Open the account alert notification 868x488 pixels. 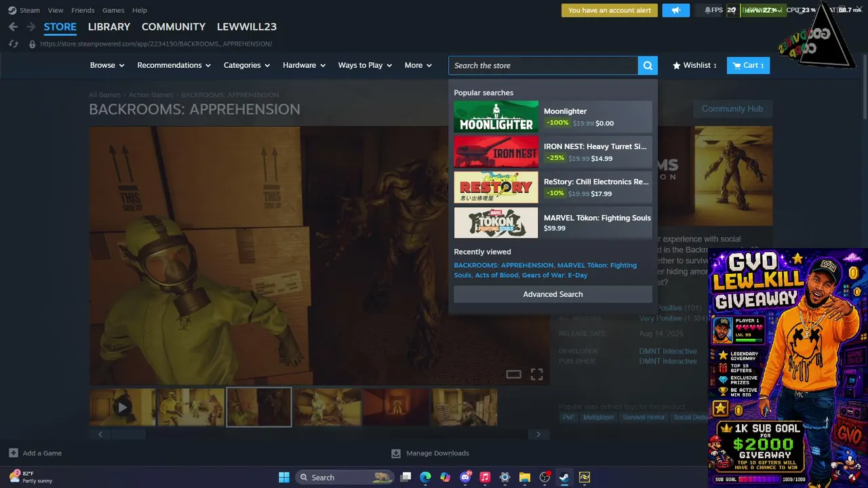[610, 10]
